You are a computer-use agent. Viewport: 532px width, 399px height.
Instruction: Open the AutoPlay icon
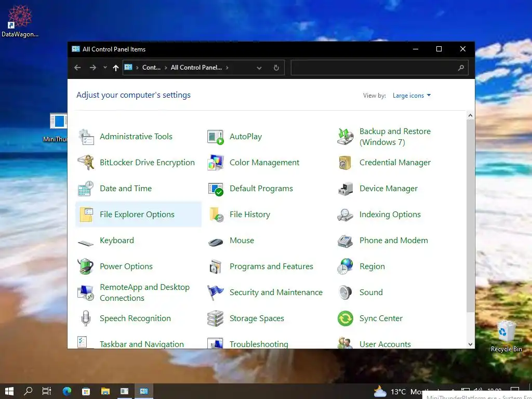[216, 137]
